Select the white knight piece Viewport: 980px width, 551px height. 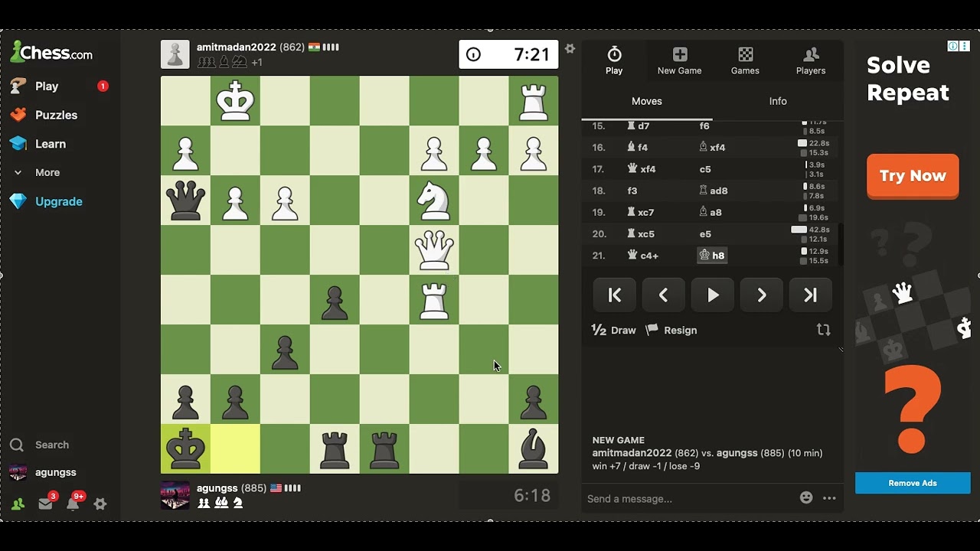coord(434,200)
